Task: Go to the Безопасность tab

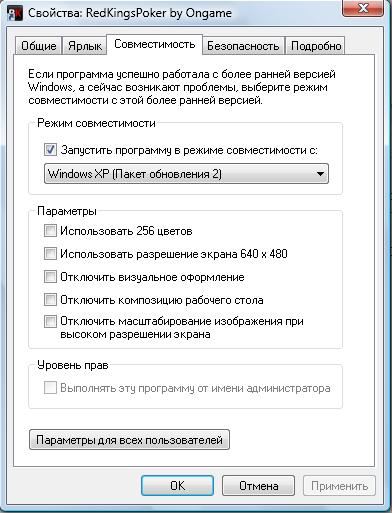Action: [243, 46]
